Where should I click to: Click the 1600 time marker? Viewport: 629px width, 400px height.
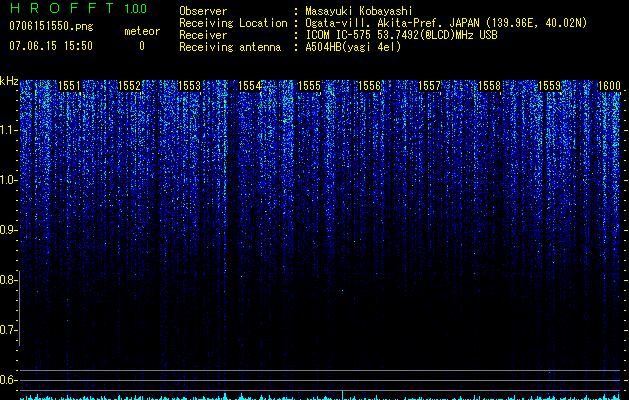[x=609, y=86]
